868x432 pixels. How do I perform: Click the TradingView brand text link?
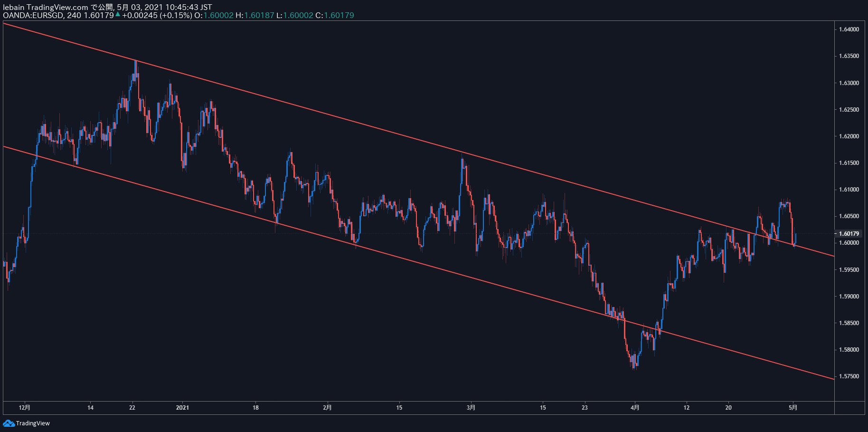(33, 423)
